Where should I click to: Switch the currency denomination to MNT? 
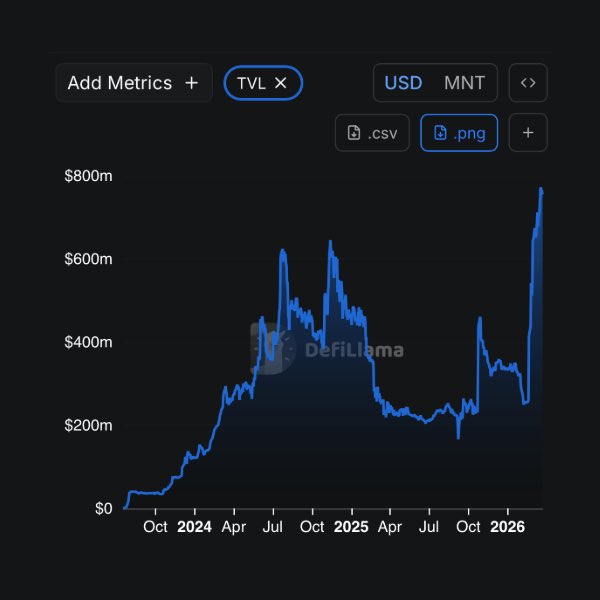pos(464,83)
